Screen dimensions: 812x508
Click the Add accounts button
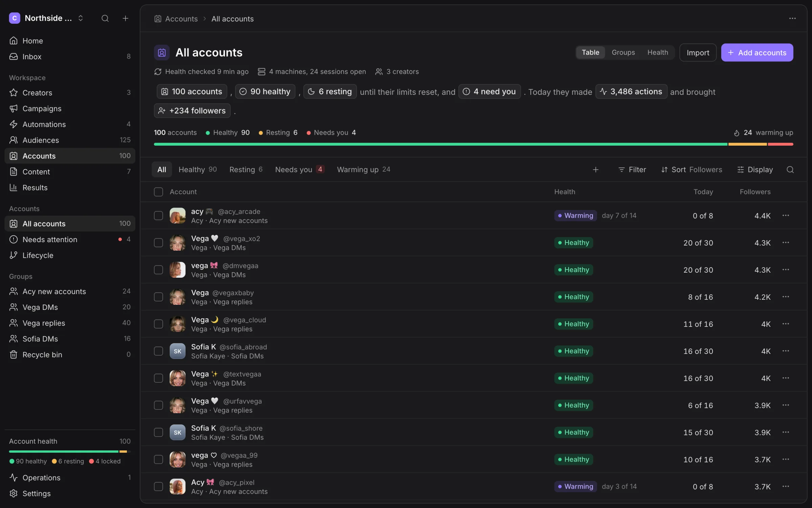757,52
